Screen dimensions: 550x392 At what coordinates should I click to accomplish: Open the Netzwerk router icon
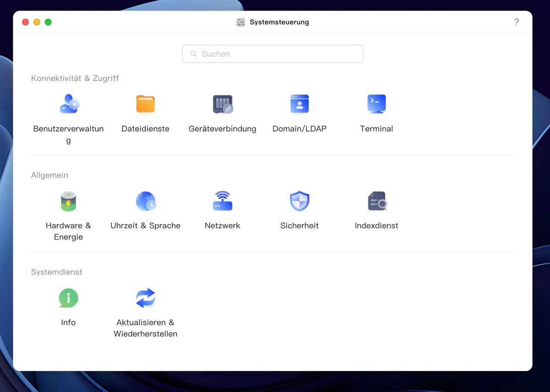223,201
